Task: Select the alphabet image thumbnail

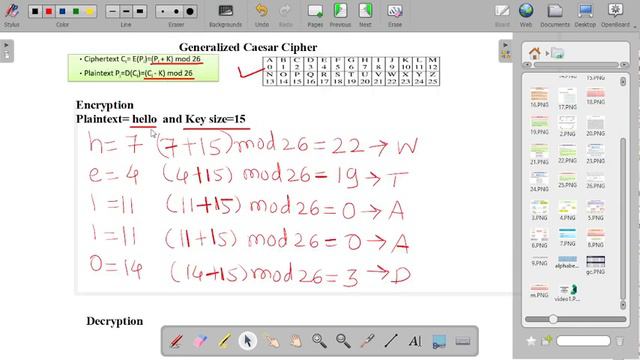Action: click(567, 262)
